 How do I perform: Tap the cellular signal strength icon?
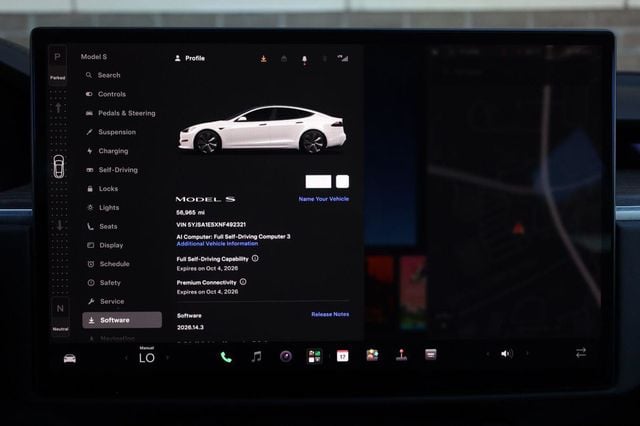pyautogui.click(x=343, y=58)
